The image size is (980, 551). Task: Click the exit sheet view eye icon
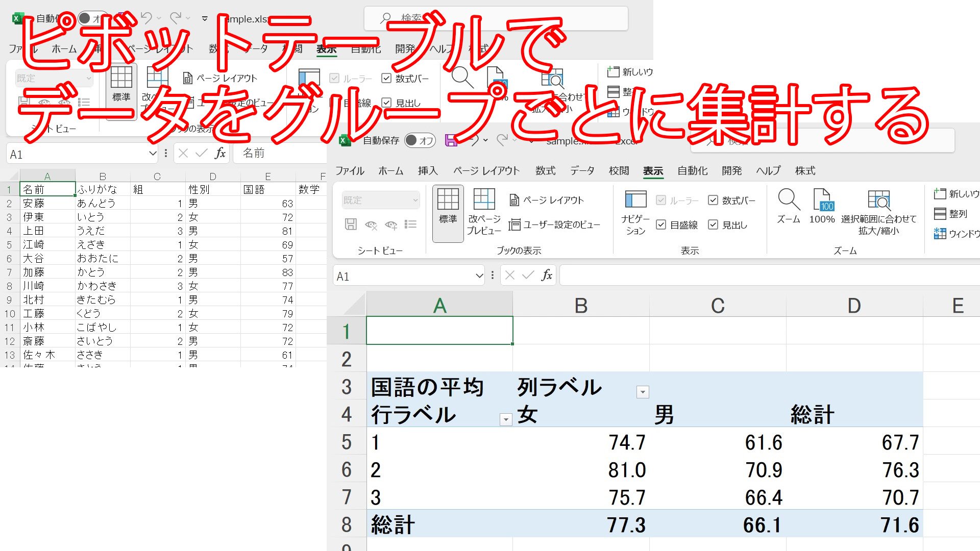[x=371, y=224]
